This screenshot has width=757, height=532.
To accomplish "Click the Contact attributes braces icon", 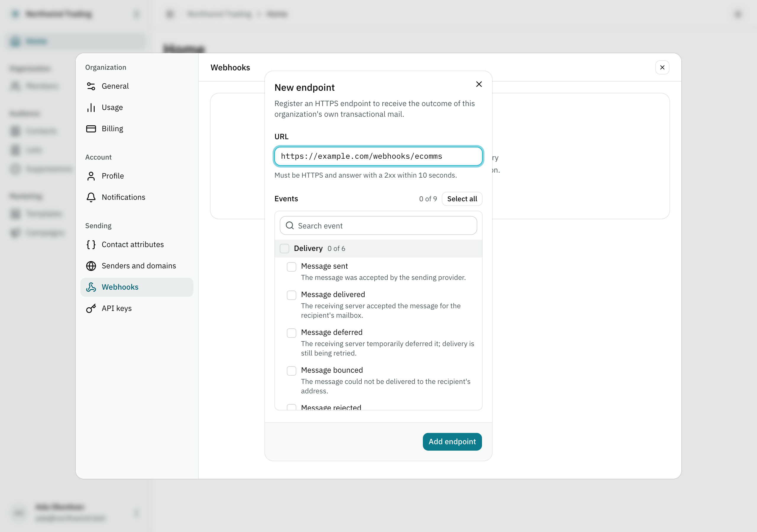I will pyautogui.click(x=91, y=245).
